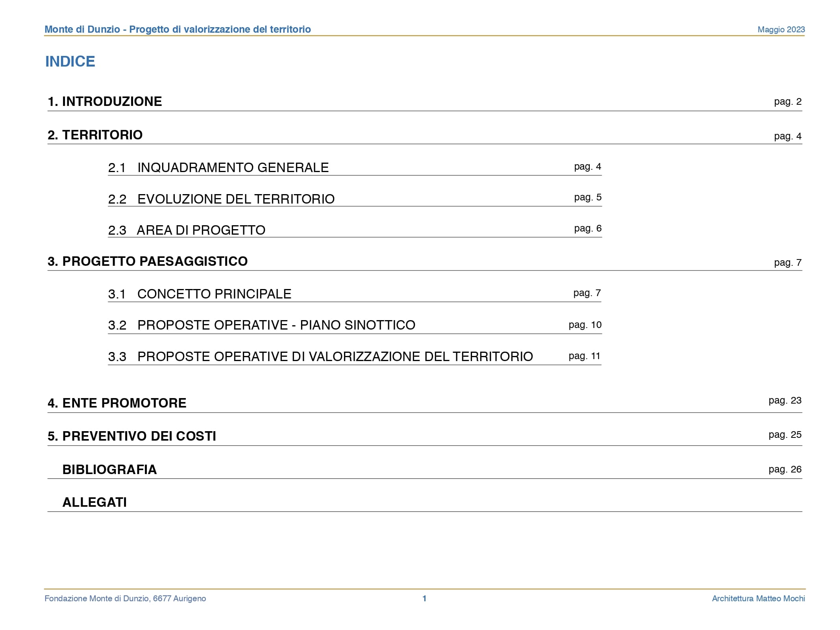Open the '2. TERRITORIO' entry
Image resolution: width=840 pixels, height=630 pixels.
[95, 135]
